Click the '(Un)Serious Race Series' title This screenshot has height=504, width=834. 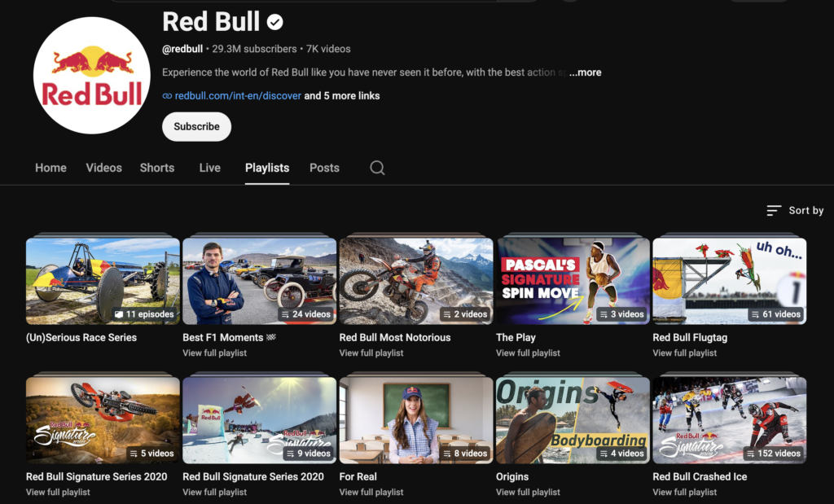coord(81,338)
